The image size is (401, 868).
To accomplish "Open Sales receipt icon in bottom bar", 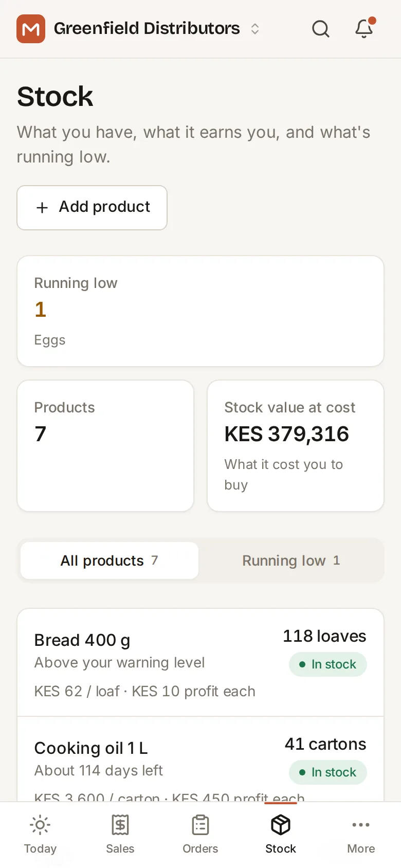I will tap(120, 825).
